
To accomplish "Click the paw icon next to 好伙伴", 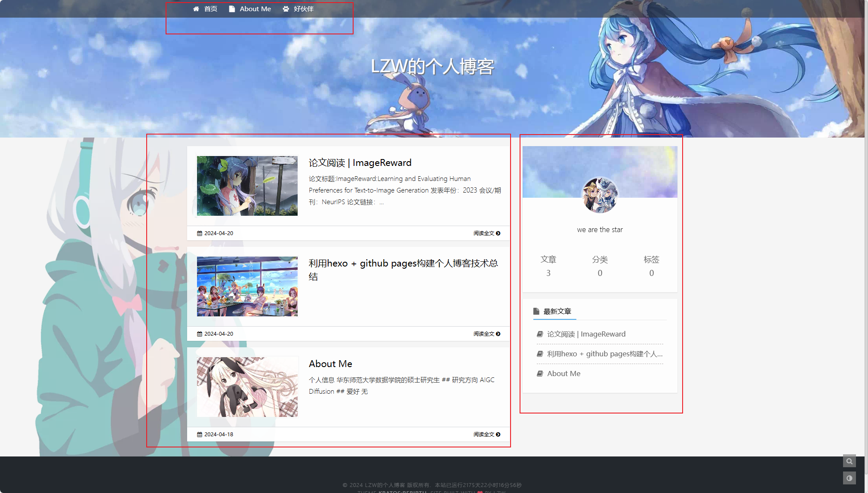I will [286, 9].
